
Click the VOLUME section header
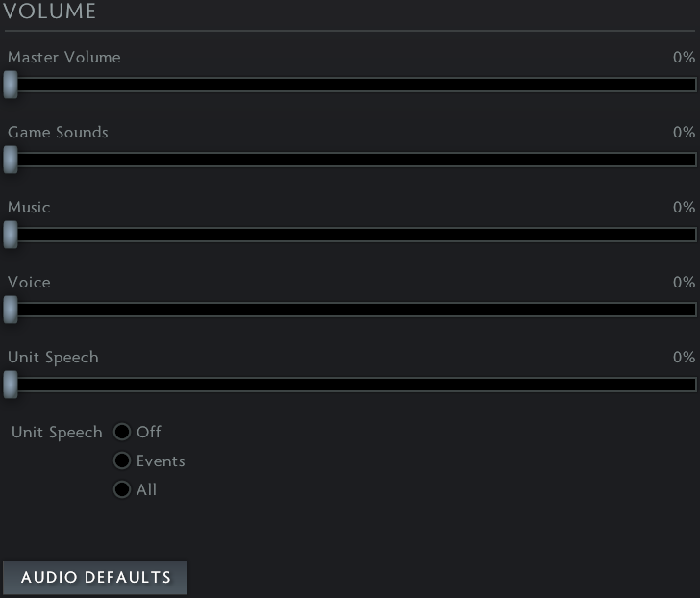tap(50, 12)
